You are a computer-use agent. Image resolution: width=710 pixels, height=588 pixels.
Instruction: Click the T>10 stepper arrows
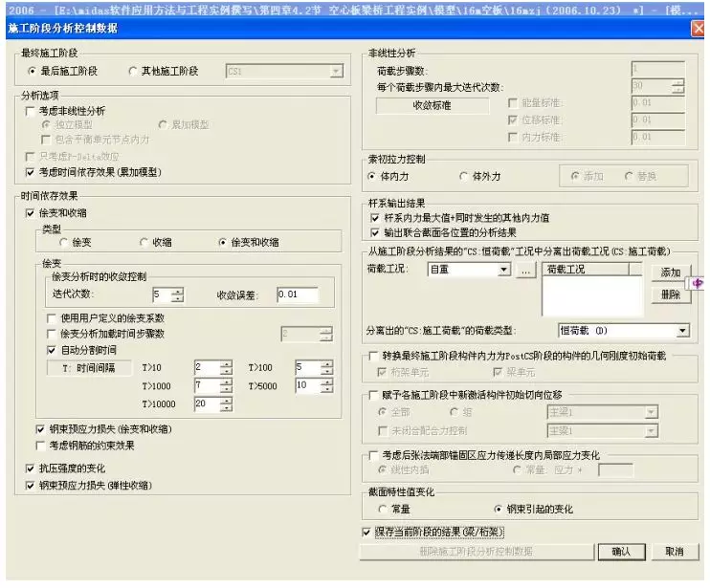coord(226,367)
